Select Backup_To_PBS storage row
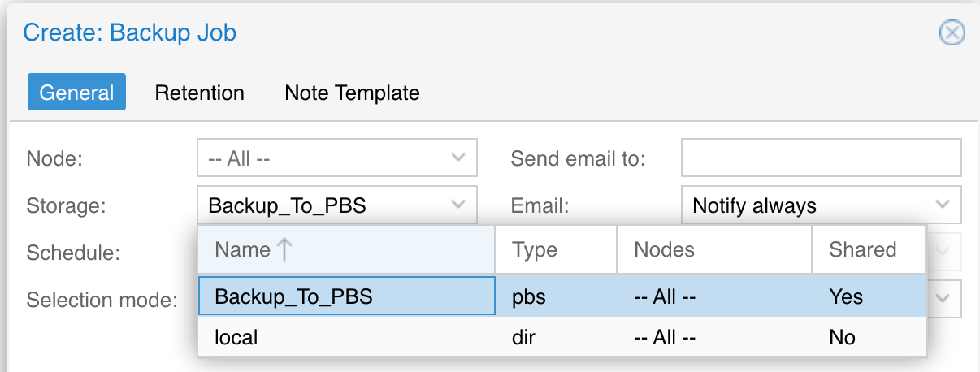 tap(562, 296)
